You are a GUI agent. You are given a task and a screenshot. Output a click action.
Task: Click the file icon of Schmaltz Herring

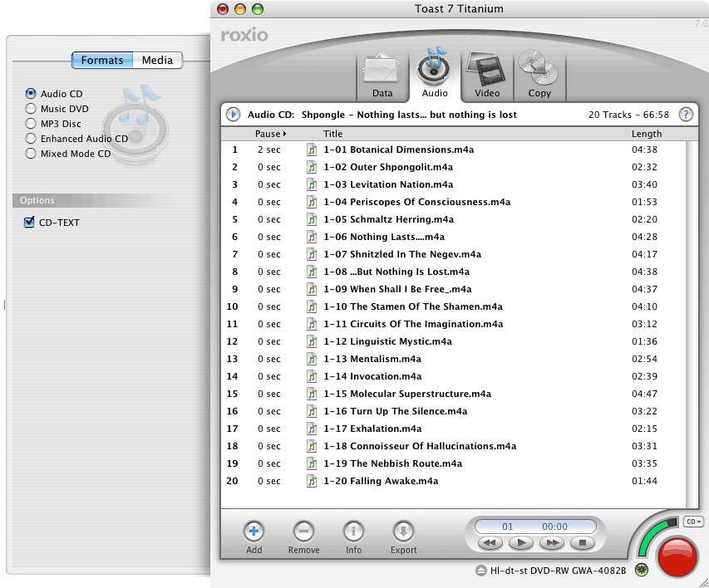click(312, 219)
